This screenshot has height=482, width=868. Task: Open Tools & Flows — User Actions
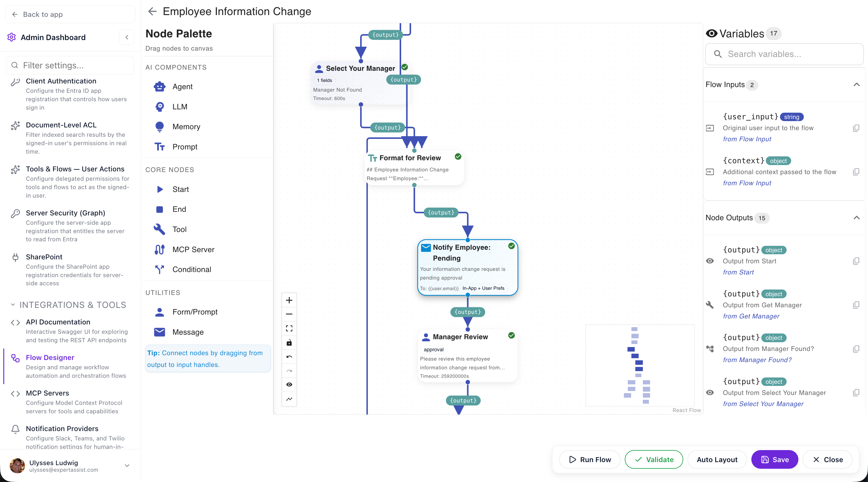click(70, 182)
